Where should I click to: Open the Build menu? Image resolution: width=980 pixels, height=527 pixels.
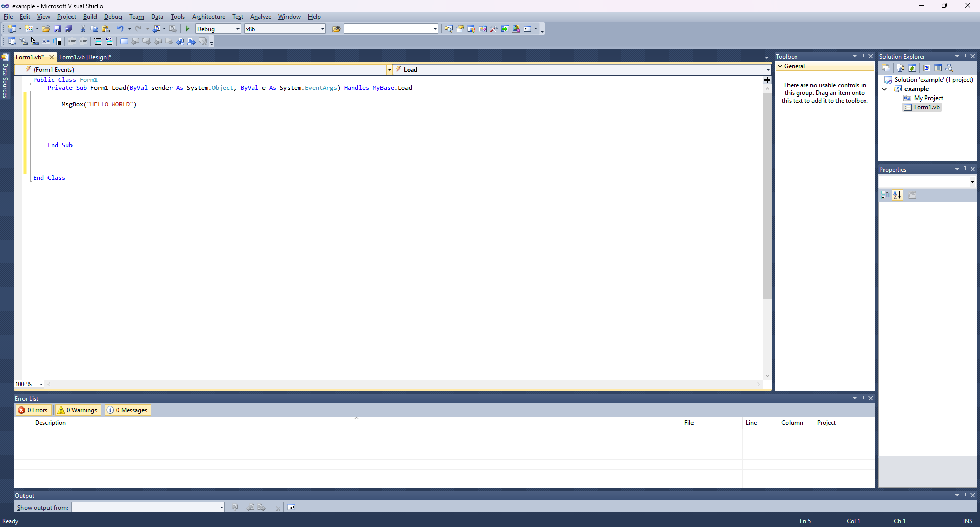[x=89, y=16]
